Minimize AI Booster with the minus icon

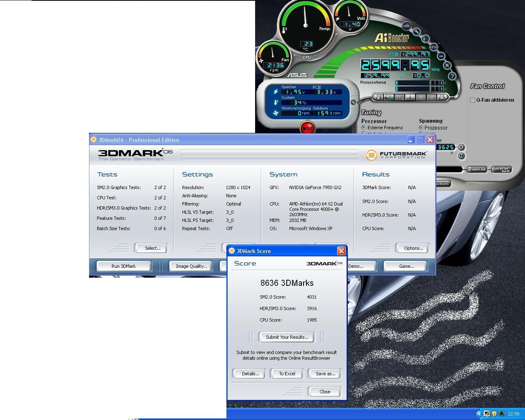[x=441, y=56]
